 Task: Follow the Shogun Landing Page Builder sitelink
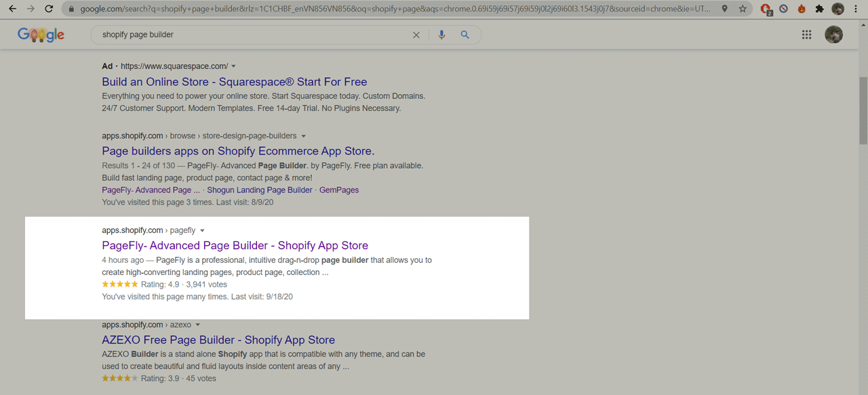click(x=259, y=190)
